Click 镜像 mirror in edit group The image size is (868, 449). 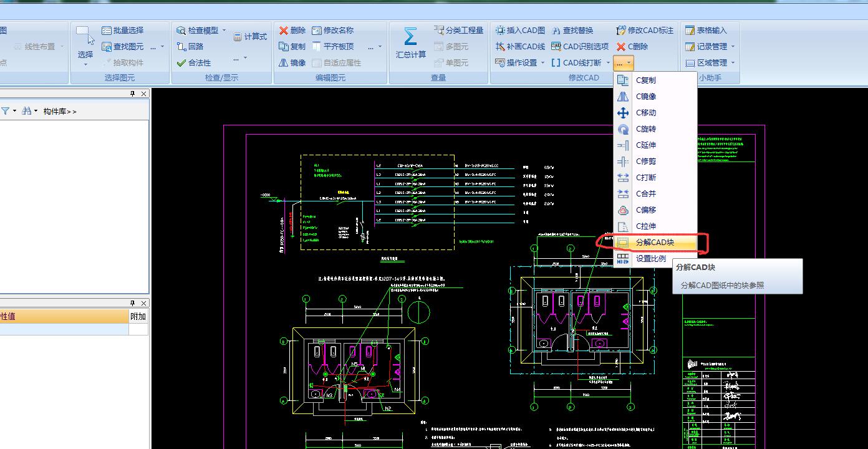tap(292, 62)
